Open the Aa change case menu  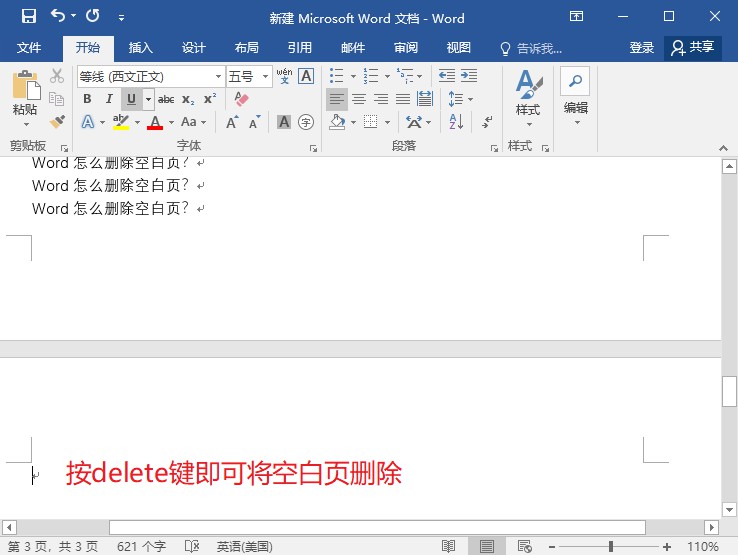[193, 122]
